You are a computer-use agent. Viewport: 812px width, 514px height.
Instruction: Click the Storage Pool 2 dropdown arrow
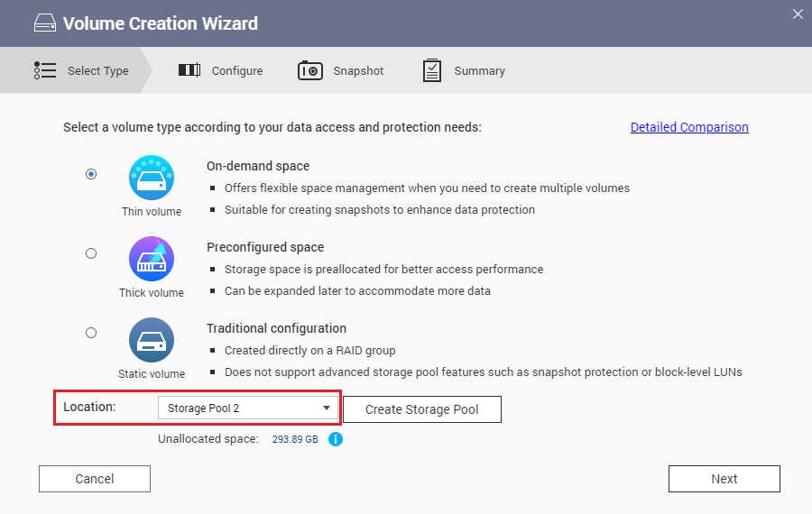(x=327, y=408)
